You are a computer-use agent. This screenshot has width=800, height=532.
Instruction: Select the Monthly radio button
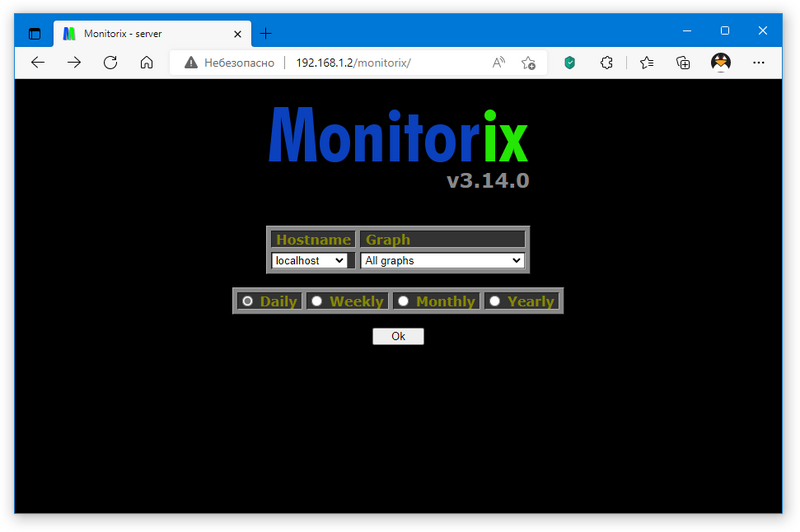click(x=403, y=301)
